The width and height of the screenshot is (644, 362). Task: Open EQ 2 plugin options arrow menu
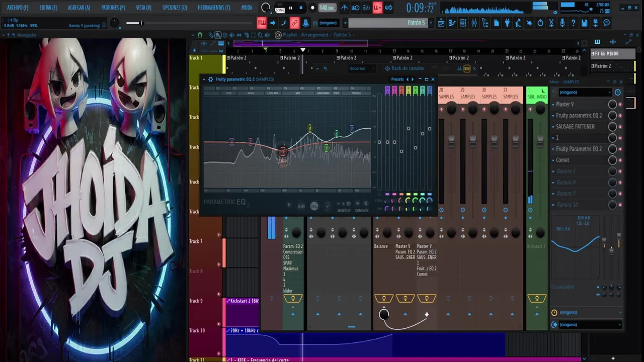pyautogui.click(x=204, y=79)
